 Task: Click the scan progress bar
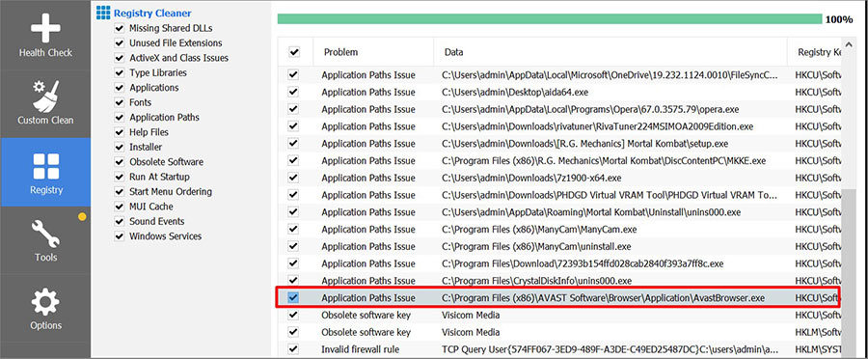click(550, 19)
